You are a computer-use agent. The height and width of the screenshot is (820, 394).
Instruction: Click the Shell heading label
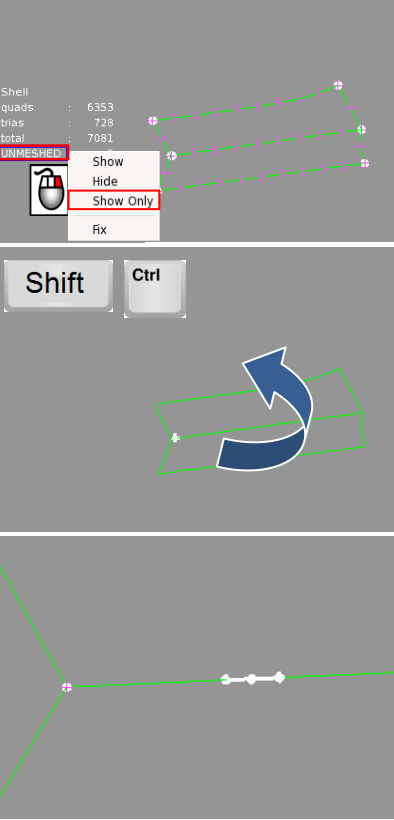click(15, 92)
